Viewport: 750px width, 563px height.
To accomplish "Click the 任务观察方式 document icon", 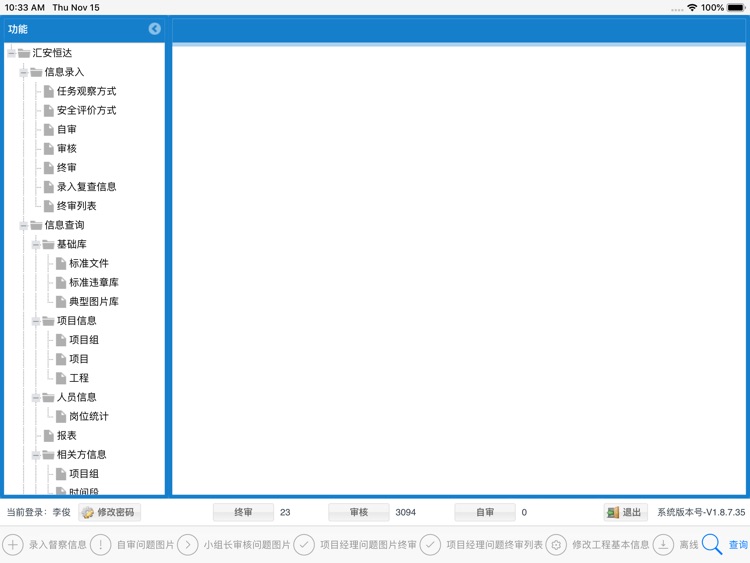I will point(48,91).
